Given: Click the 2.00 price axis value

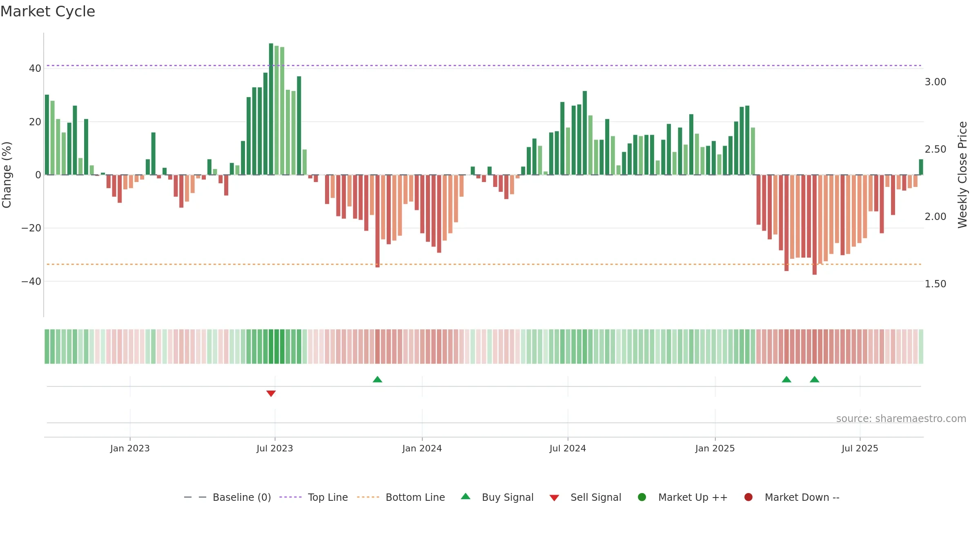Looking at the screenshot, I should pos(935,217).
